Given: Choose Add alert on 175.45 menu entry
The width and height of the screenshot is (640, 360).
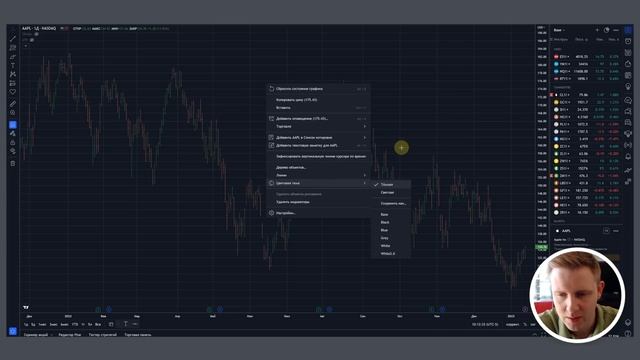Looking at the screenshot, I should pyautogui.click(x=318, y=119).
